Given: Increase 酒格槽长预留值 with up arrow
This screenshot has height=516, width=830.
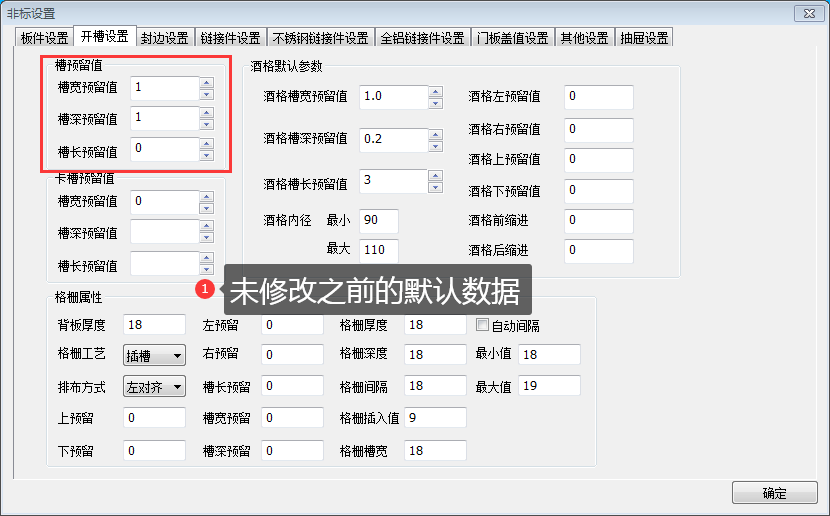Looking at the screenshot, I should (x=436, y=175).
